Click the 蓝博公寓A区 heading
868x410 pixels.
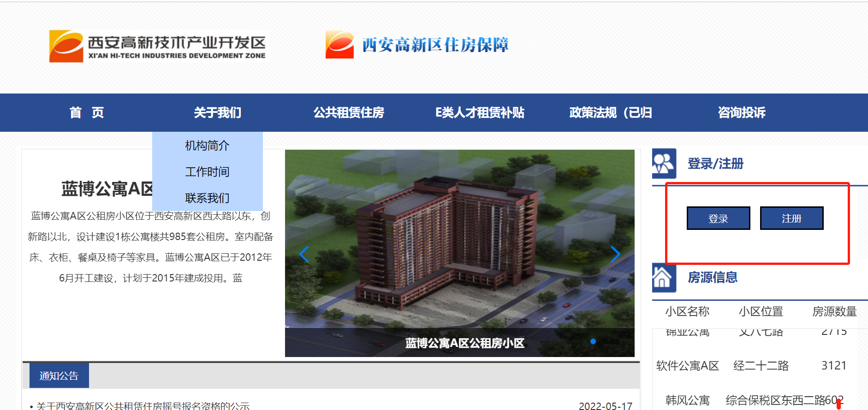107,189
